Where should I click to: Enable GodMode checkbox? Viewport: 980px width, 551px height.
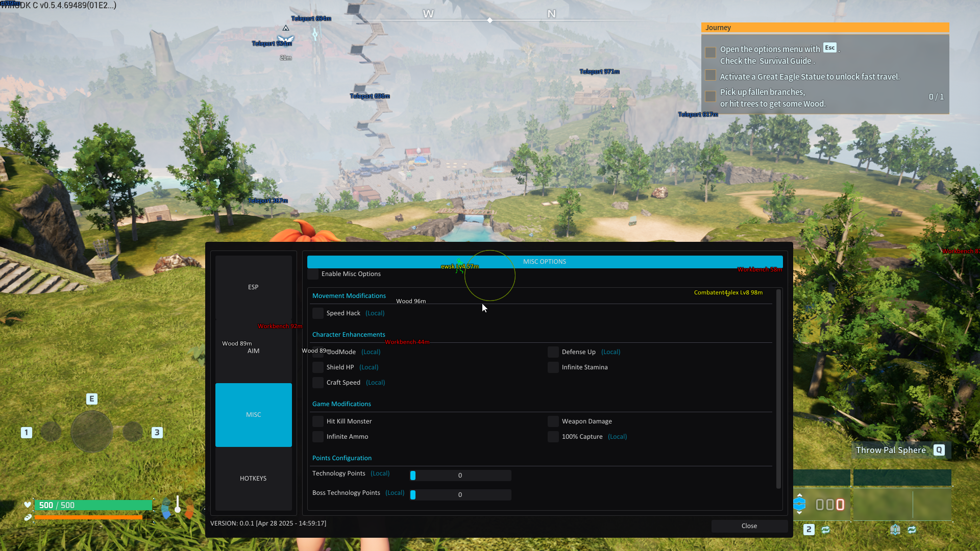point(318,352)
